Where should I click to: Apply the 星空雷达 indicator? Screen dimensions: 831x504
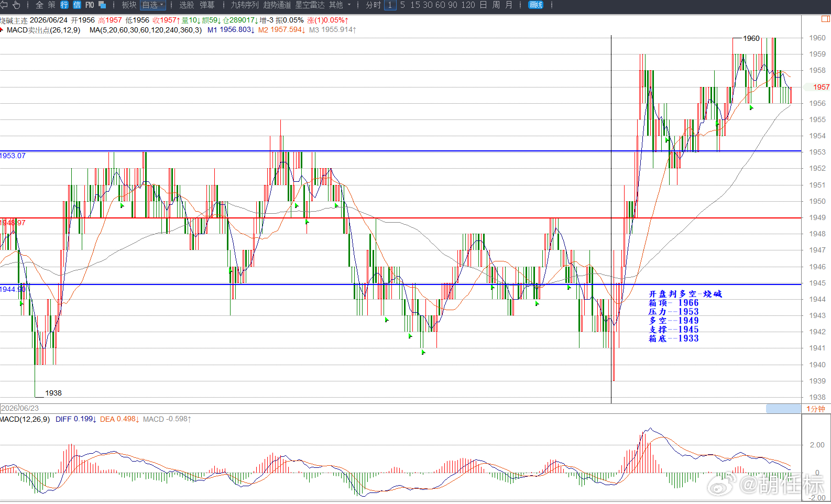pyautogui.click(x=310, y=5)
